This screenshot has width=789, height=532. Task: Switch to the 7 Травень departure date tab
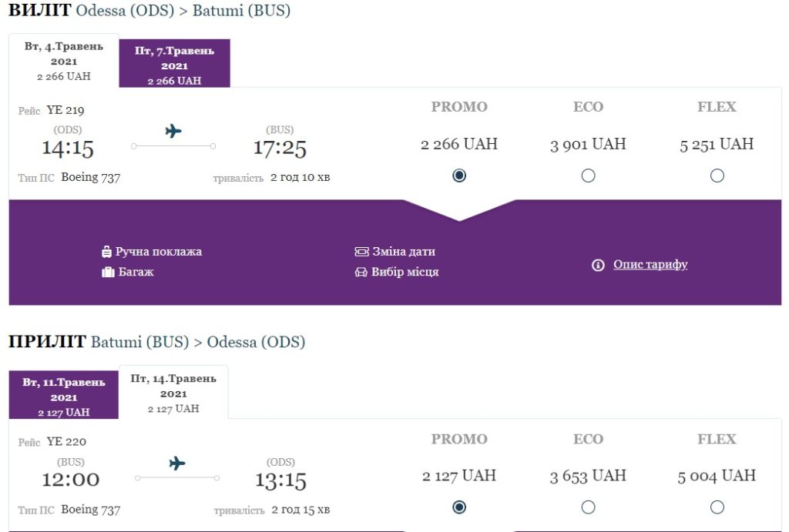click(174, 65)
